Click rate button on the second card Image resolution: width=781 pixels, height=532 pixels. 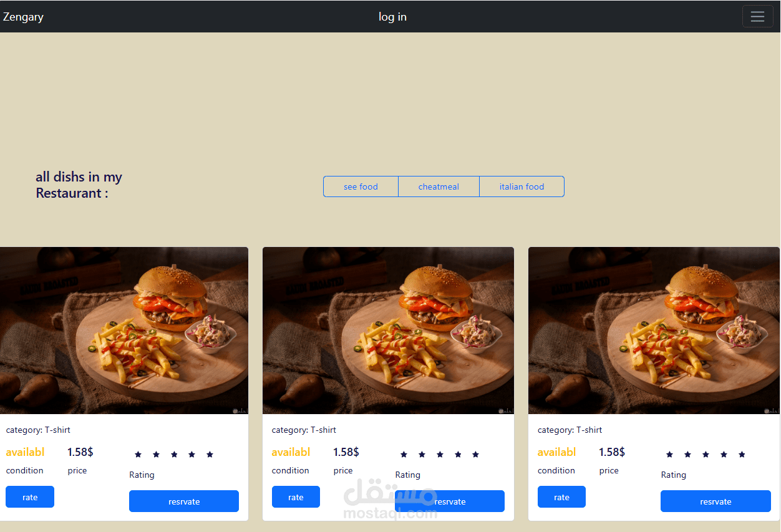296,497
